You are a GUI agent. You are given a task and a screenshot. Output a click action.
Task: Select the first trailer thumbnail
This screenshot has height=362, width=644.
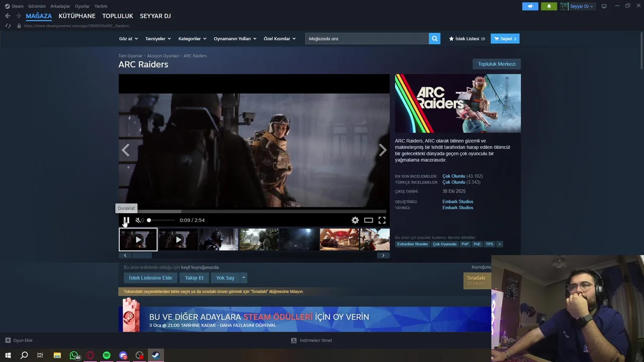138,239
